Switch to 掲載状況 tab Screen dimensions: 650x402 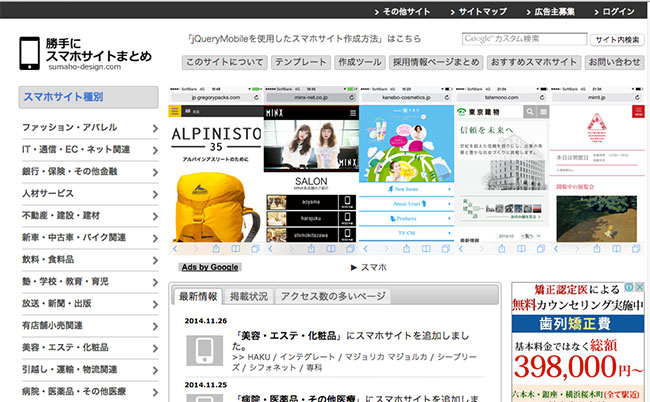(x=249, y=297)
